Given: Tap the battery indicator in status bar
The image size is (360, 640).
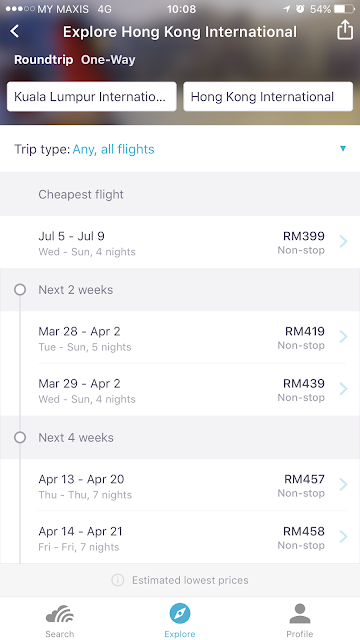Looking at the screenshot, I should coord(344,9).
